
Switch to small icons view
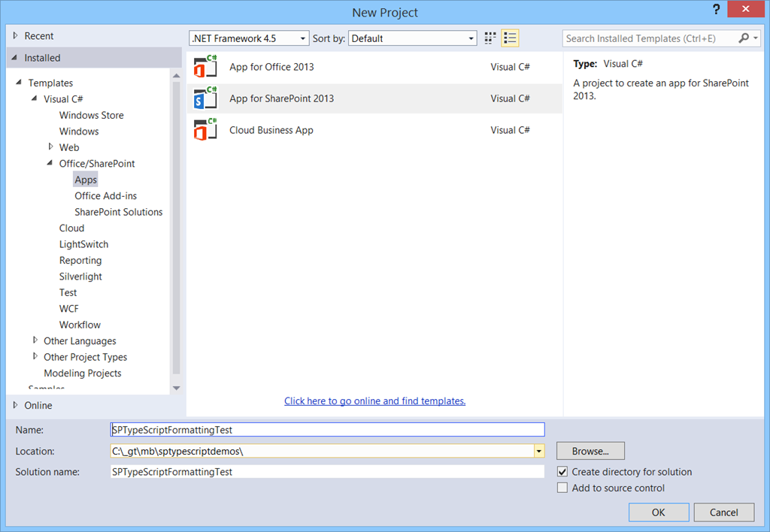coord(490,38)
